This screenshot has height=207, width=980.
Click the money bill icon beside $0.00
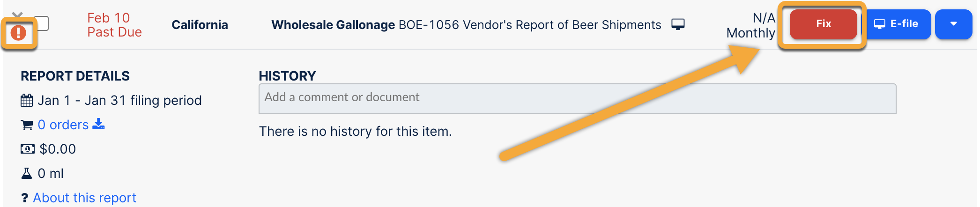coord(27,149)
